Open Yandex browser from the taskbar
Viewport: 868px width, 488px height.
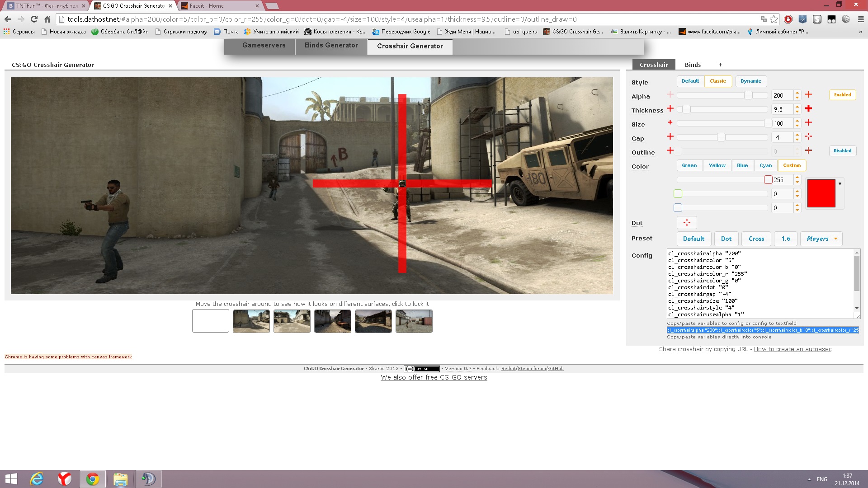[x=65, y=479]
